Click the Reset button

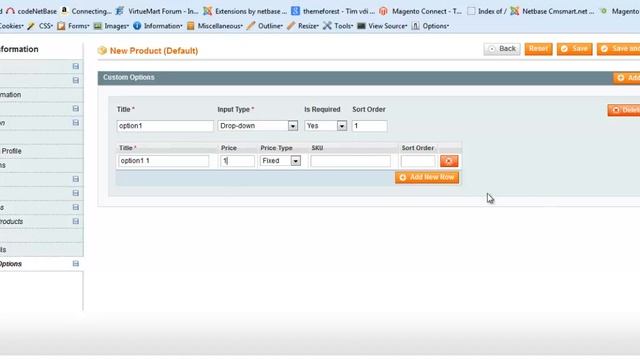538,49
